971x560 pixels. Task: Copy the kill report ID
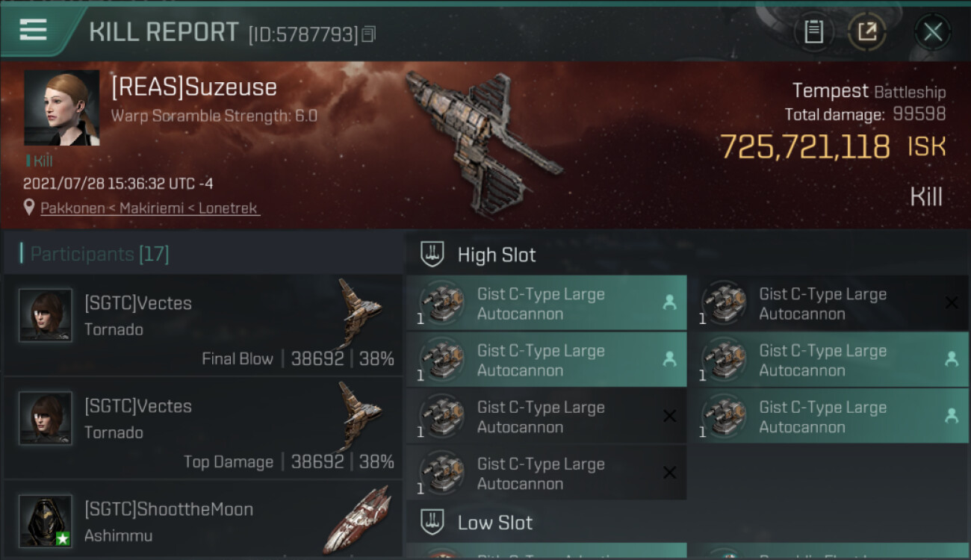[368, 34]
